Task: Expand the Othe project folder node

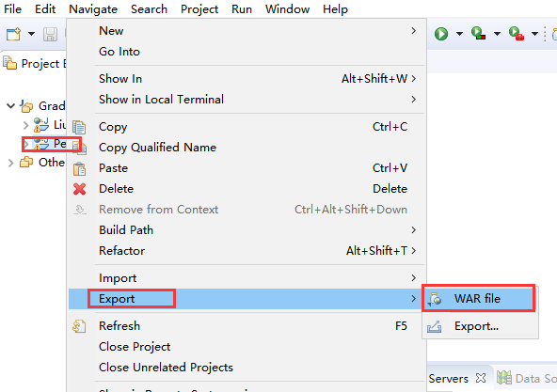Action: (x=10, y=163)
